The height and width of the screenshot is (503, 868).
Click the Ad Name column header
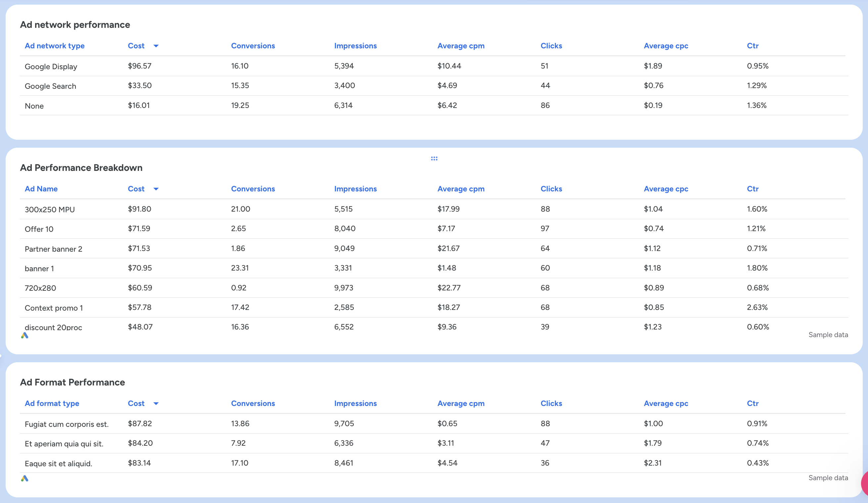pos(41,189)
